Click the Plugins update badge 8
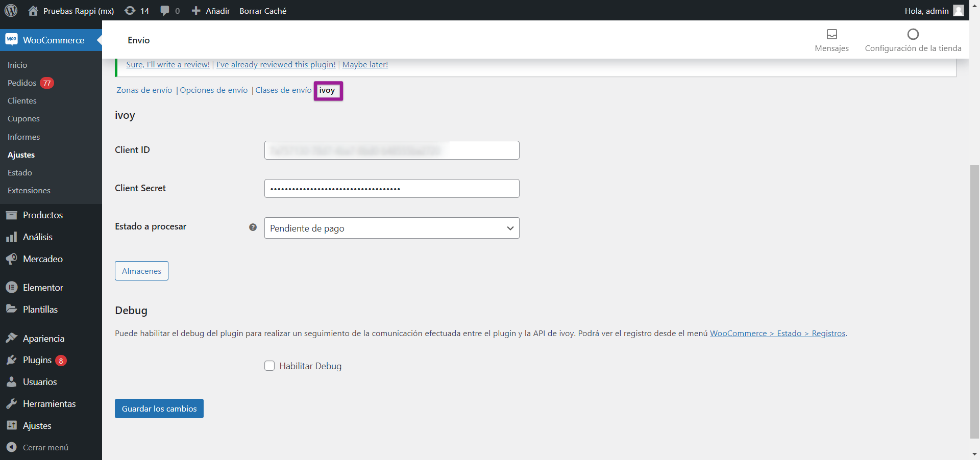The width and height of the screenshot is (980, 460). tap(61, 361)
